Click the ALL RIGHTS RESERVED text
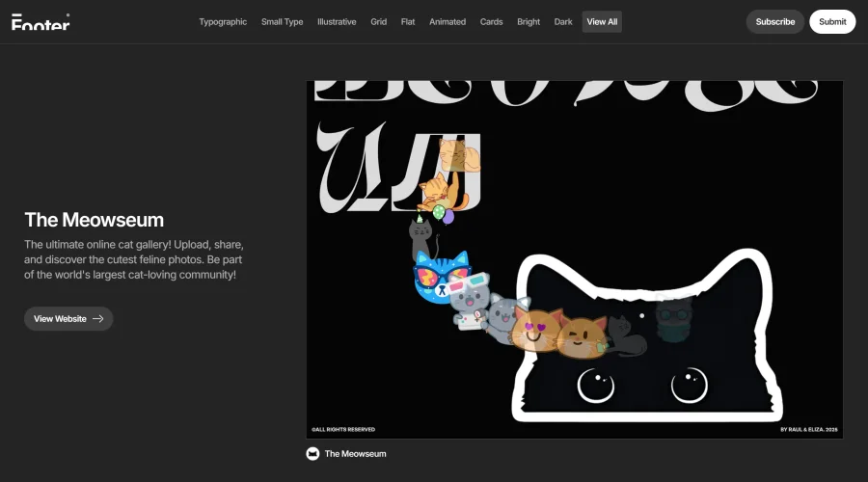 343,429
